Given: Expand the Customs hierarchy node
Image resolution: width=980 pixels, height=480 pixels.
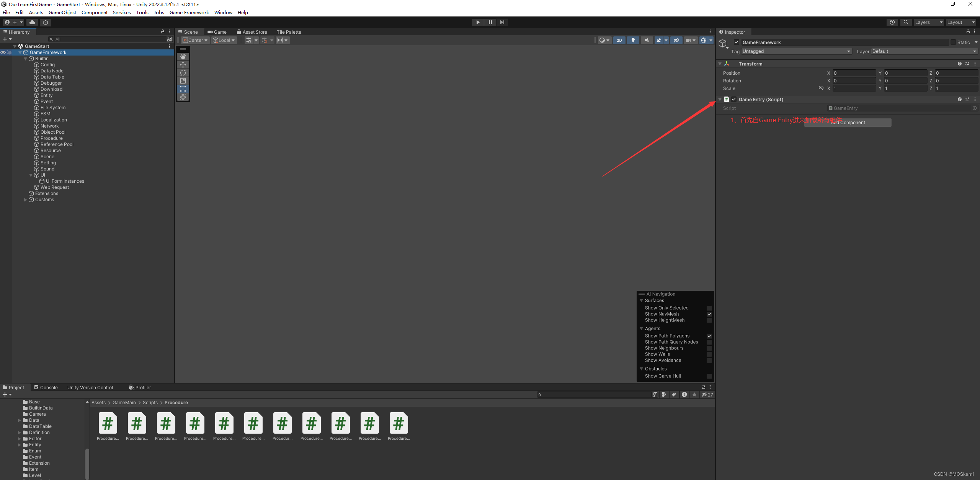Looking at the screenshot, I should click(26, 200).
